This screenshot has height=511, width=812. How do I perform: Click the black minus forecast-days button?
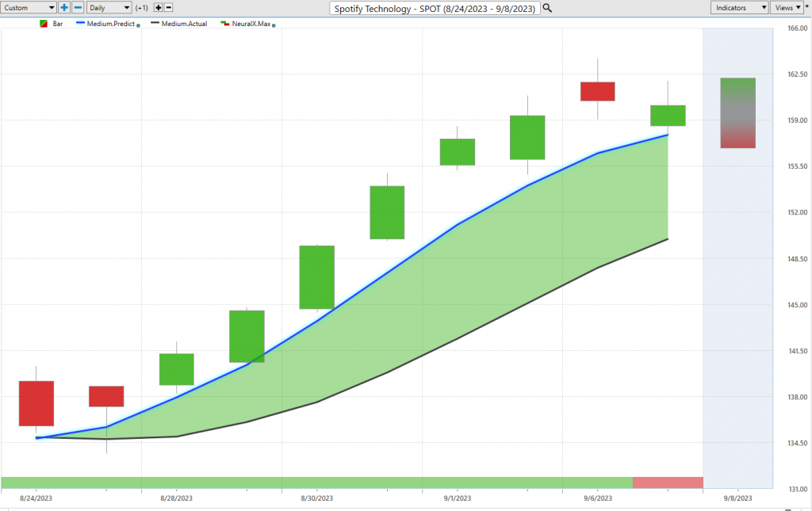pyautogui.click(x=168, y=8)
